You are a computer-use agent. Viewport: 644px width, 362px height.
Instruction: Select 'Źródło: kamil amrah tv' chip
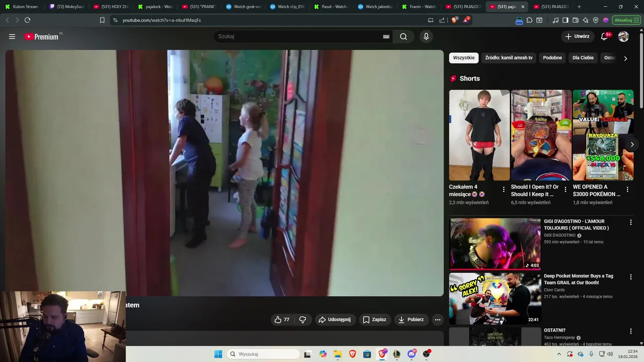click(x=509, y=58)
